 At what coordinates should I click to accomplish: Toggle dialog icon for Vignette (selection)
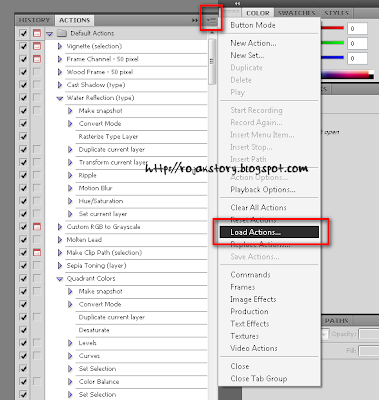click(x=37, y=46)
